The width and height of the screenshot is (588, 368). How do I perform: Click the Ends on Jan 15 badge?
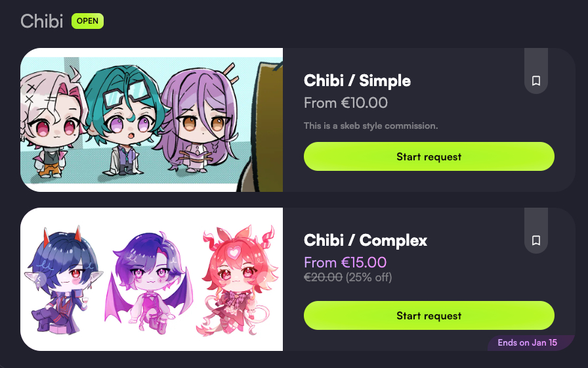(x=527, y=342)
